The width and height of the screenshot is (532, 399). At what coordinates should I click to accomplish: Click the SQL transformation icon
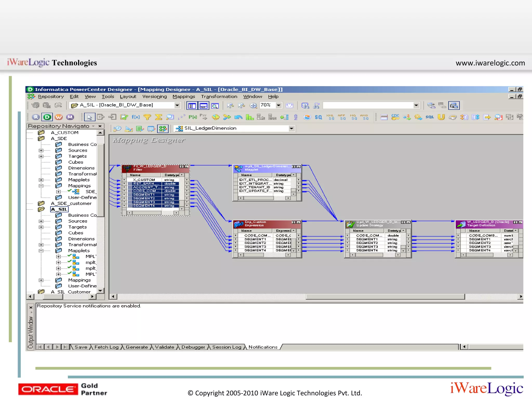point(429,117)
